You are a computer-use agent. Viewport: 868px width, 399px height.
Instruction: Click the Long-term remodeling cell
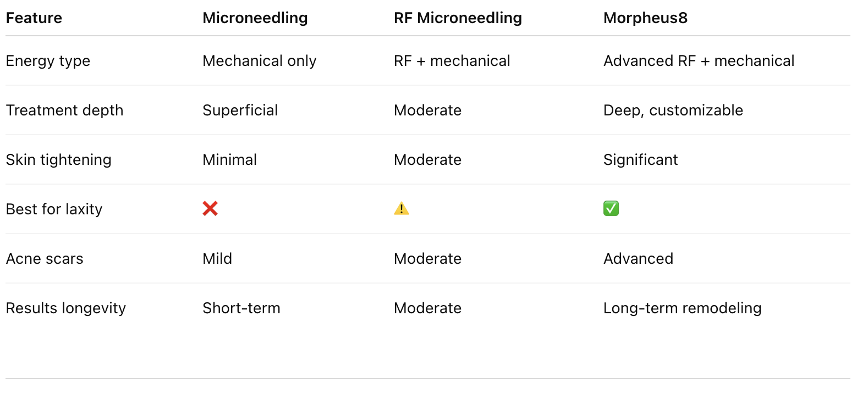pyautogui.click(x=683, y=308)
